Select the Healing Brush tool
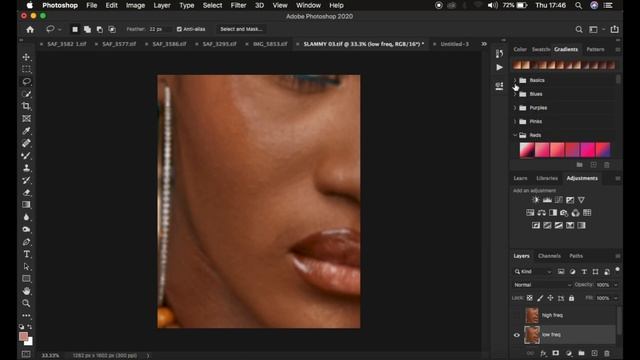 [27, 143]
